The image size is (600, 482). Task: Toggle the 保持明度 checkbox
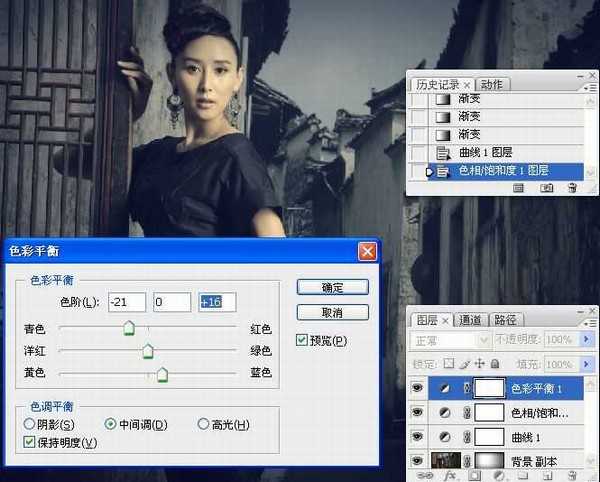click(28, 443)
